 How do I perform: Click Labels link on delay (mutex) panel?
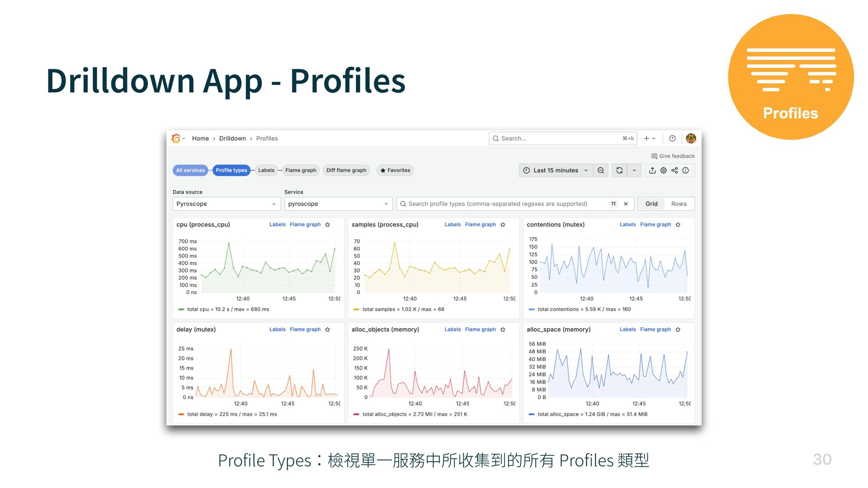[277, 329]
